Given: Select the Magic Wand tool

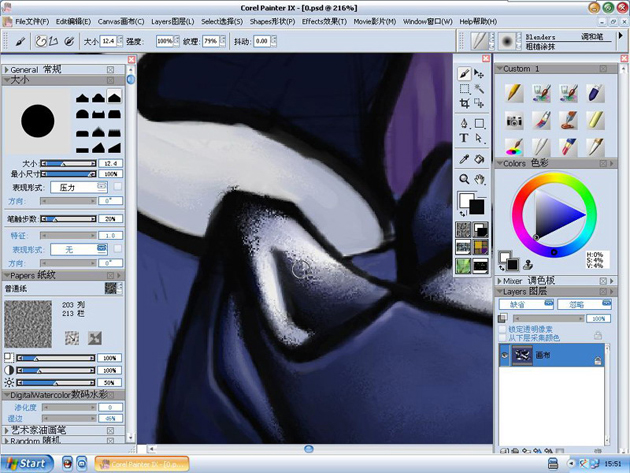Looking at the screenshot, I should pos(479,89).
